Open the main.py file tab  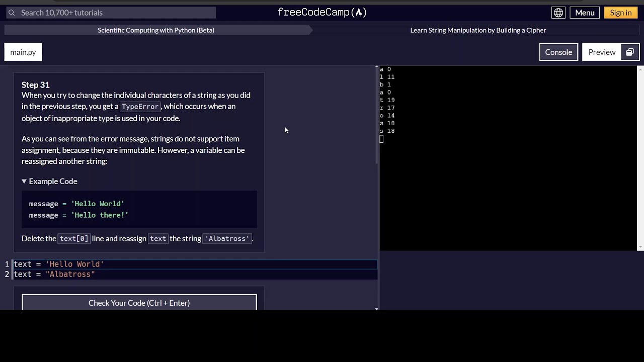(23, 52)
